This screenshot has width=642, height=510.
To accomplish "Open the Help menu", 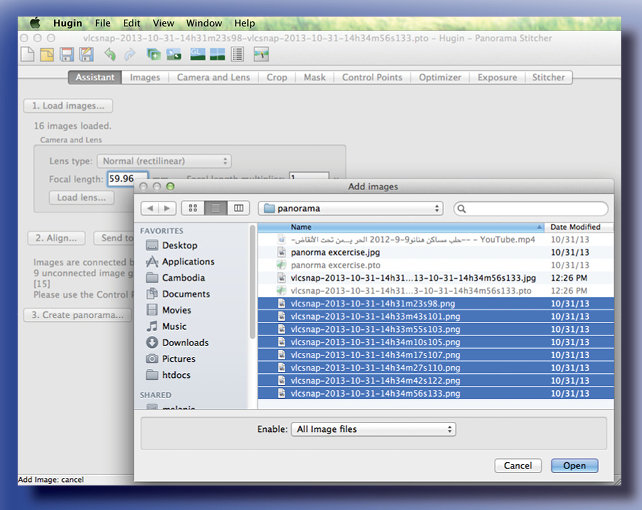I will (244, 23).
